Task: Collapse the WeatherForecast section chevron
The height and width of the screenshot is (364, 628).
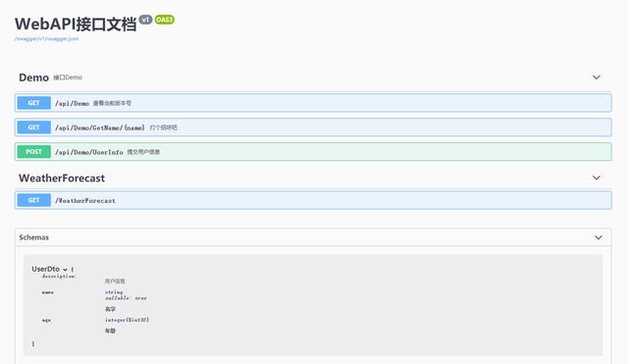Action: click(x=597, y=178)
